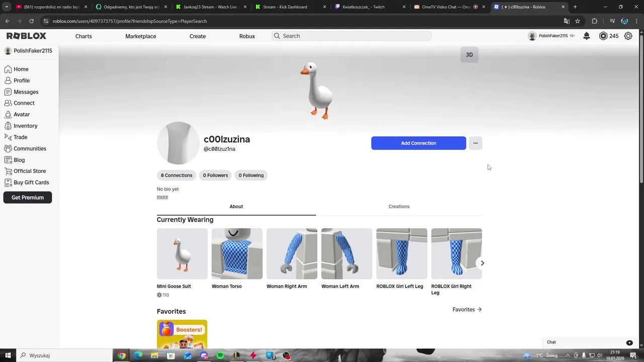Toggle the 3D avatar view
The width and height of the screenshot is (644, 362).
coord(469,55)
